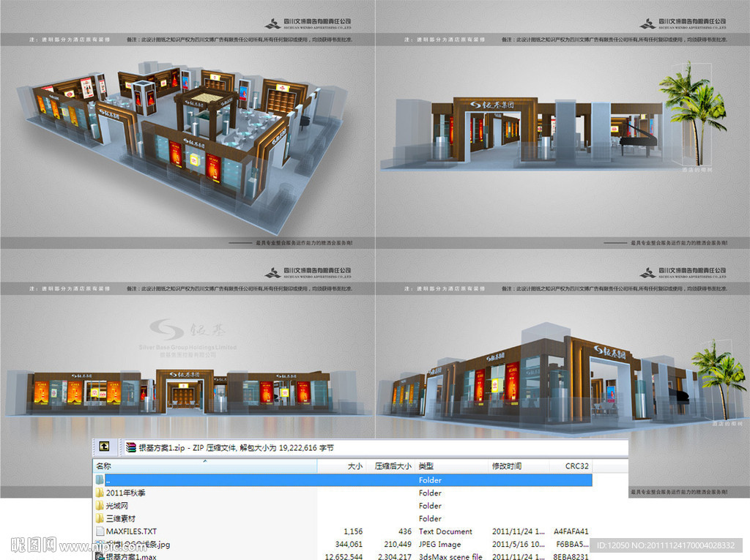
Task: Click the up one level arrow button
Action: pos(104,447)
